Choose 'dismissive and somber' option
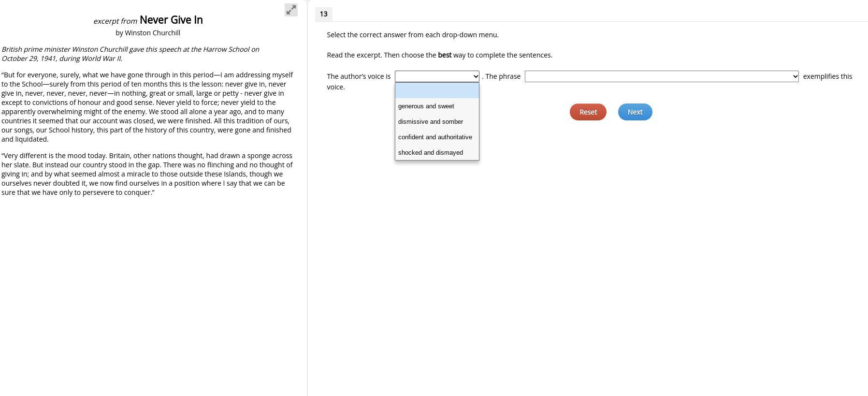This screenshot has width=868, height=396. pos(437,121)
